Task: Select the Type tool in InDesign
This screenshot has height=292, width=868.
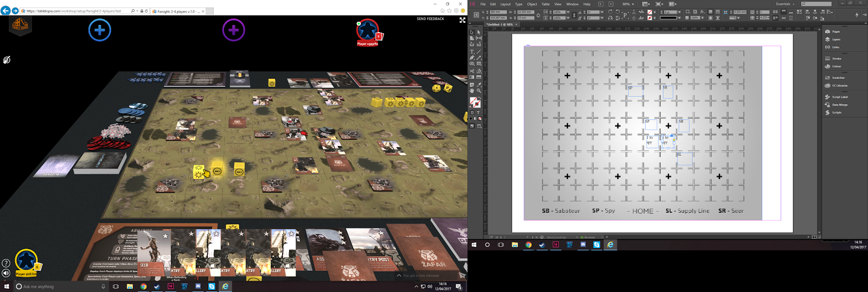Action: [x=471, y=52]
